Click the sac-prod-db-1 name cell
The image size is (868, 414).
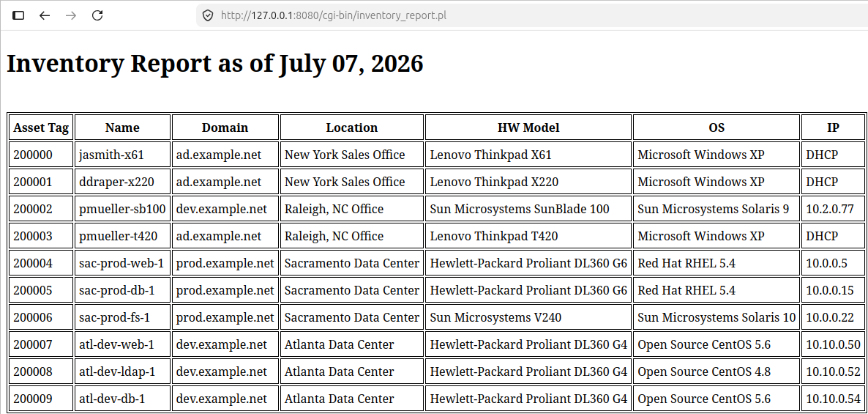(x=122, y=290)
